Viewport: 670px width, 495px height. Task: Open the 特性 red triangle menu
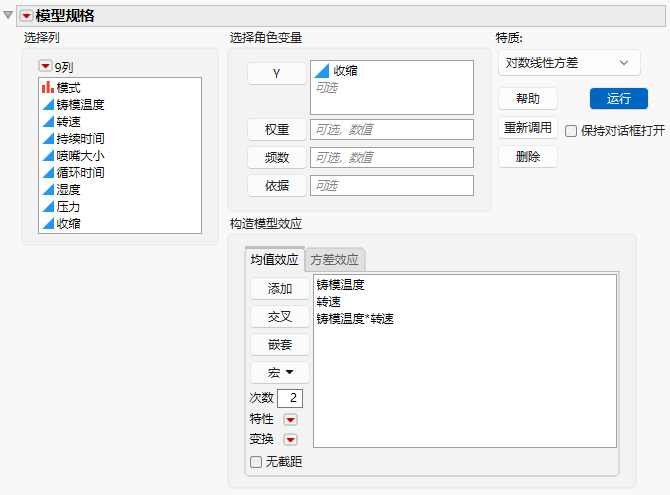tap(290, 420)
